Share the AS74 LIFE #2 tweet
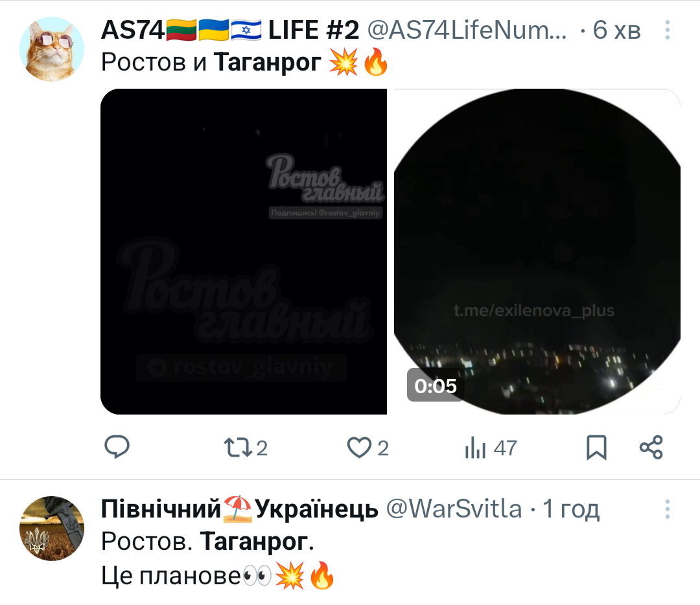 click(651, 448)
